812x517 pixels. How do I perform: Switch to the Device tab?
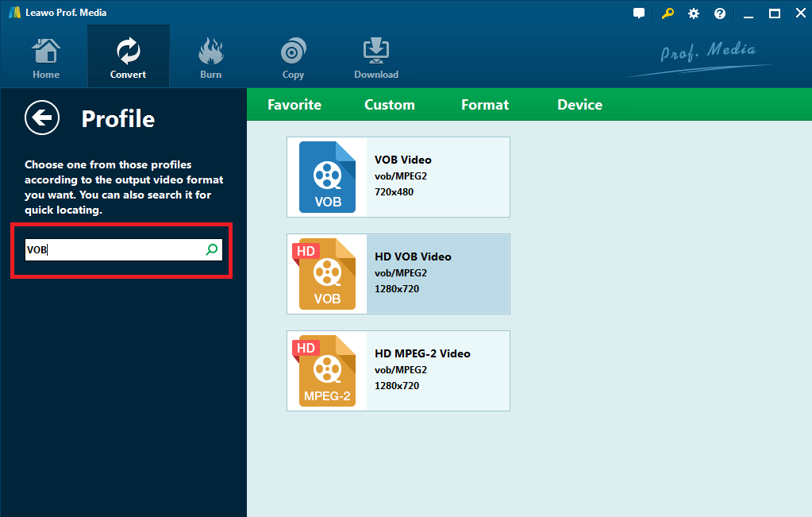(x=579, y=105)
